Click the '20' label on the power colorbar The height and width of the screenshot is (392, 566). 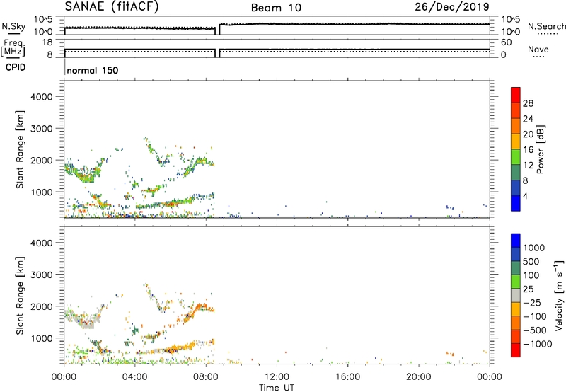[x=528, y=134]
